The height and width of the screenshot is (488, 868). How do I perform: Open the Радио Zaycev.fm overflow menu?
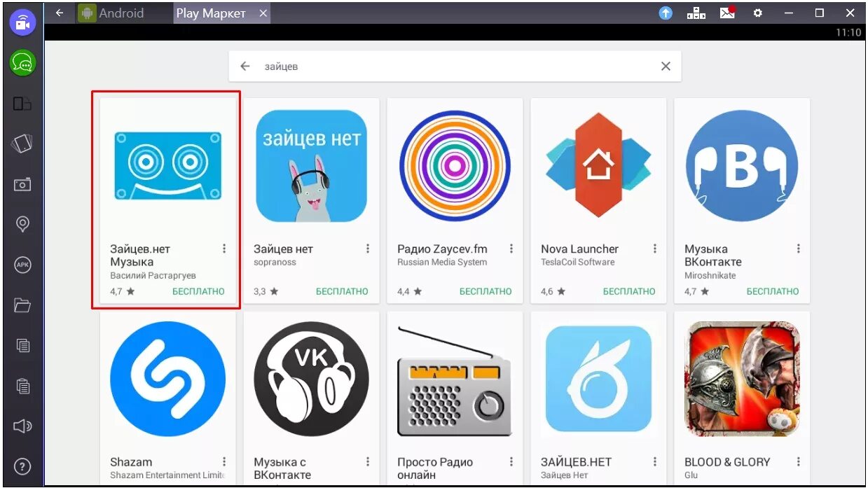tap(511, 249)
